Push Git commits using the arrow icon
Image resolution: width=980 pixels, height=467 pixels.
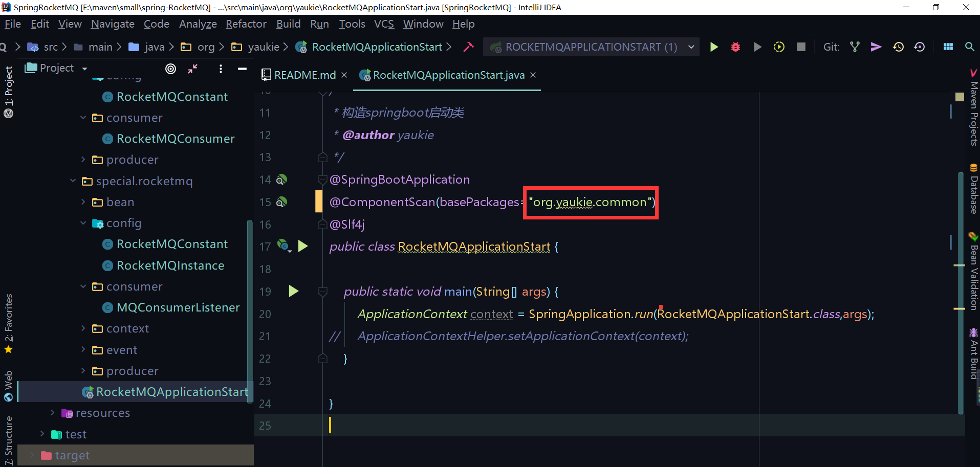[876, 47]
